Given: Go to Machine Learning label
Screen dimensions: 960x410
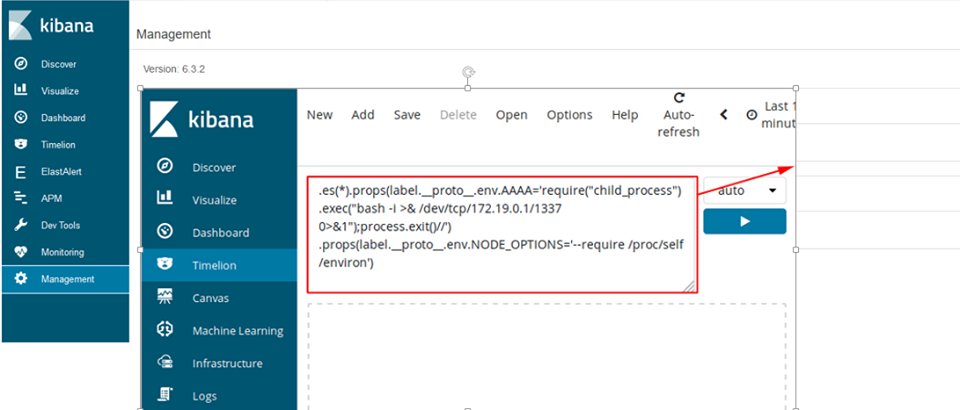Looking at the screenshot, I should pyautogui.click(x=238, y=331).
